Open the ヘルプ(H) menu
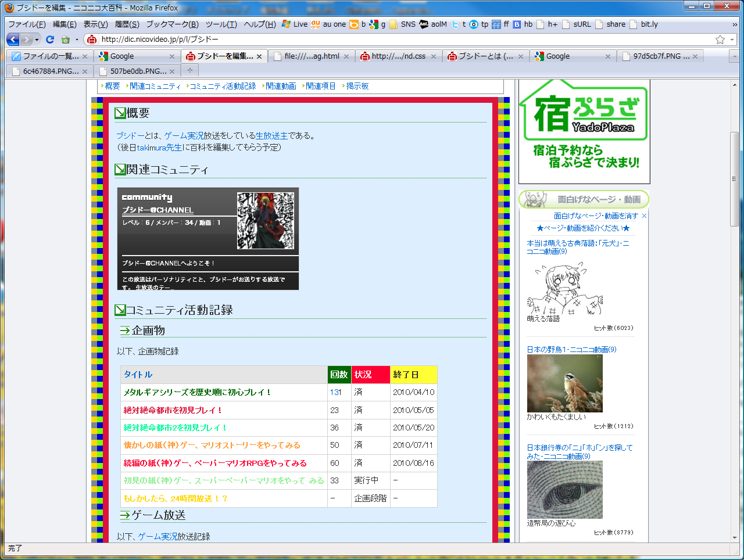This screenshot has width=744, height=560. [260, 24]
